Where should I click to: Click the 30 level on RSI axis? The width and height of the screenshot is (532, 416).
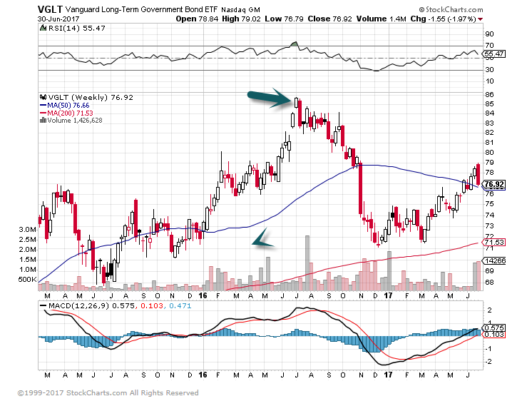click(489, 70)
